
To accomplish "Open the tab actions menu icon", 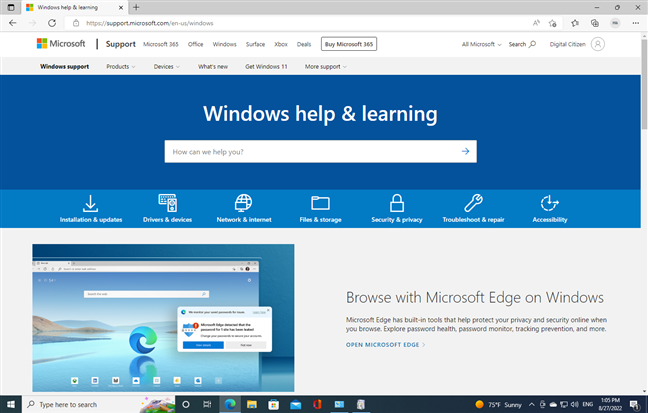I will 11,7.
